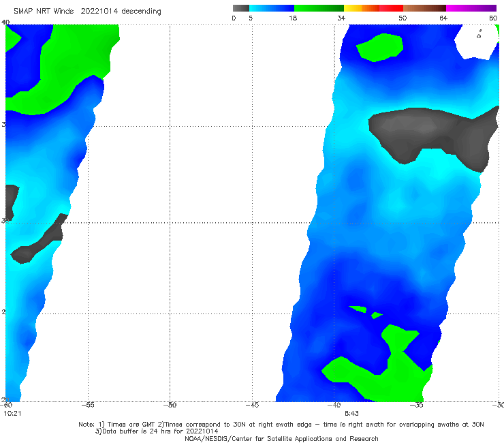Screen dimensions: 504x443
Task: Click the diagonal gray patch in the left swath
Action: [40, 240]
